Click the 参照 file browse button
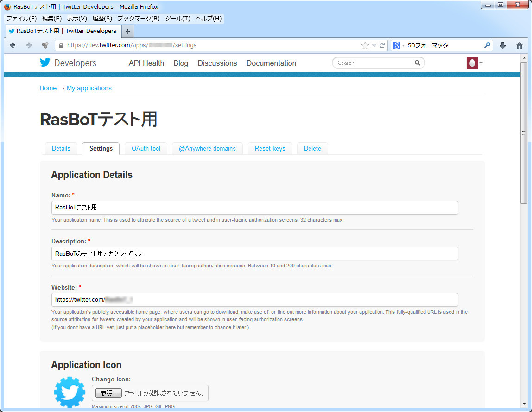 pyautogui.click(x=108, y=393)
